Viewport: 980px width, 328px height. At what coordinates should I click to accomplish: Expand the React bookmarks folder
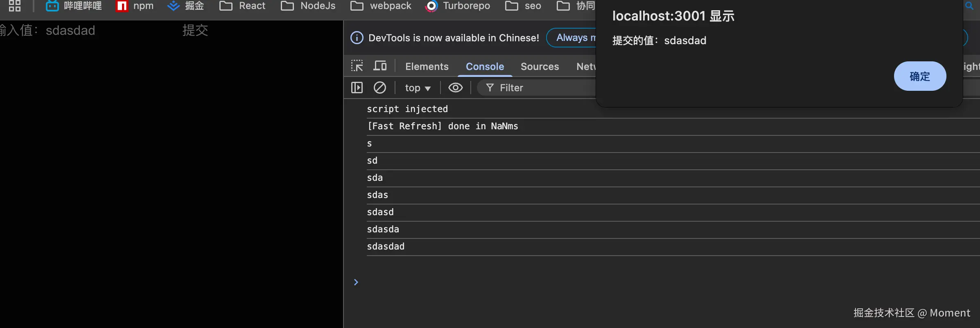(242, 6)
